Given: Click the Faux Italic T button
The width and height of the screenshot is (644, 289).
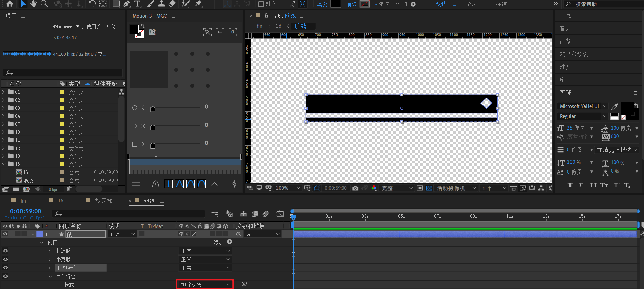Looking at the screenshot, I should pyautogui.click(x=581, y=185).
